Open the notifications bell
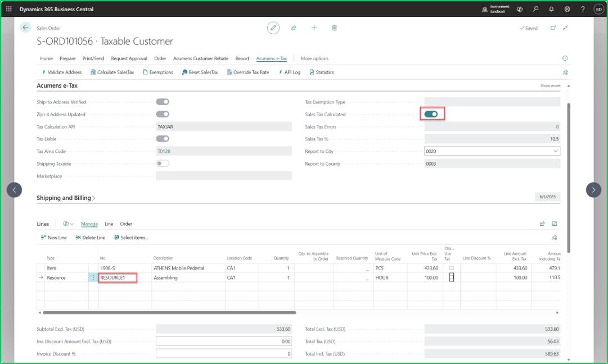The image size is (608, 364). coord(551,9)
